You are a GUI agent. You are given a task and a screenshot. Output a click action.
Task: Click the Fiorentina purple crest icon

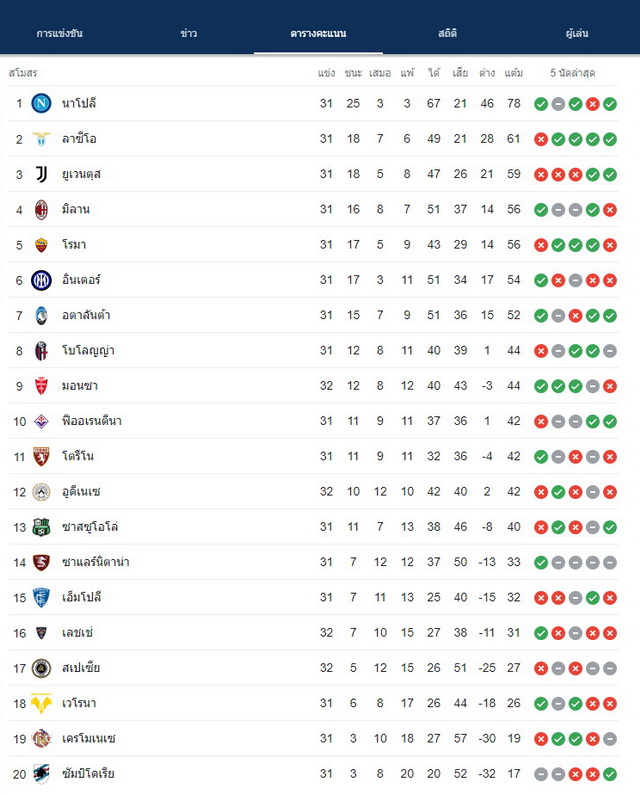(41, 421)
